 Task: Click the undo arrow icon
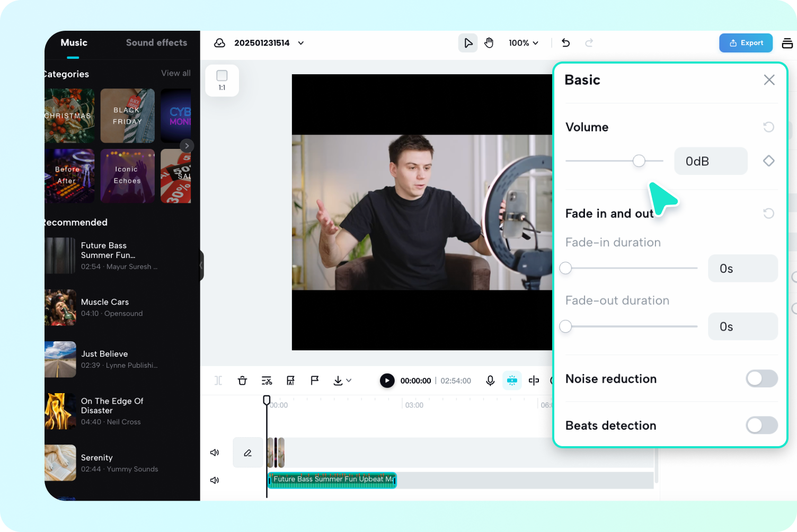[565, 43]
